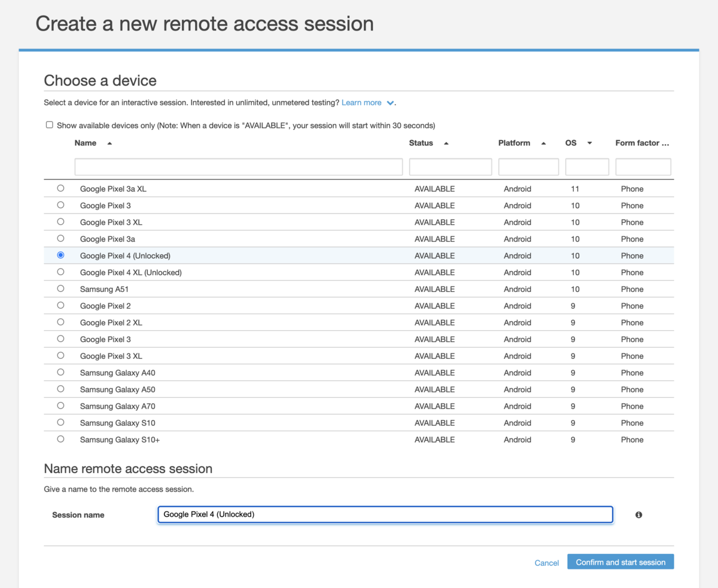
Task: Sort devices by OS column arrow
Action: [x=589, y=144]
